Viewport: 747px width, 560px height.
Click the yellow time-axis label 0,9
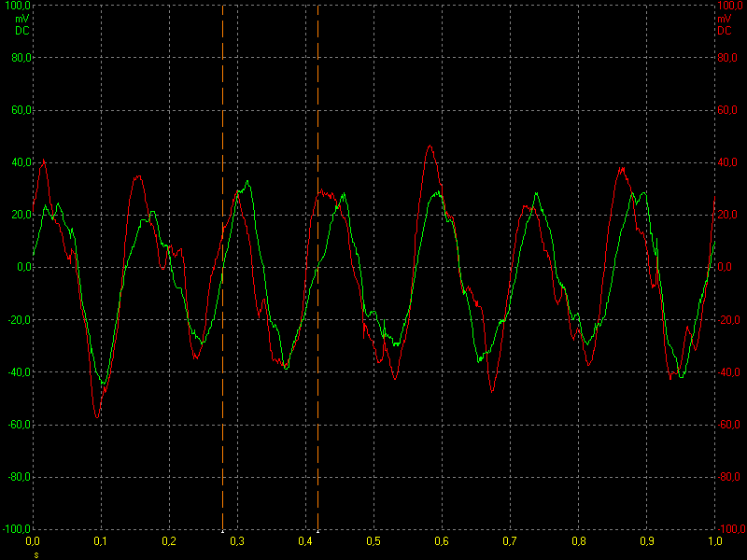point(647,541)
